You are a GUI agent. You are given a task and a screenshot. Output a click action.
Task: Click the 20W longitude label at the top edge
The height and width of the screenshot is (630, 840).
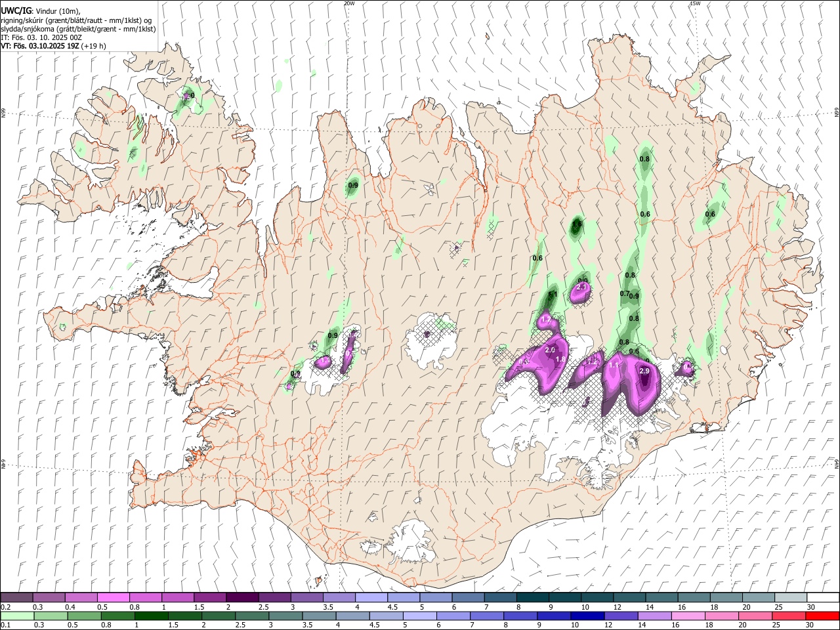(349, 3)
